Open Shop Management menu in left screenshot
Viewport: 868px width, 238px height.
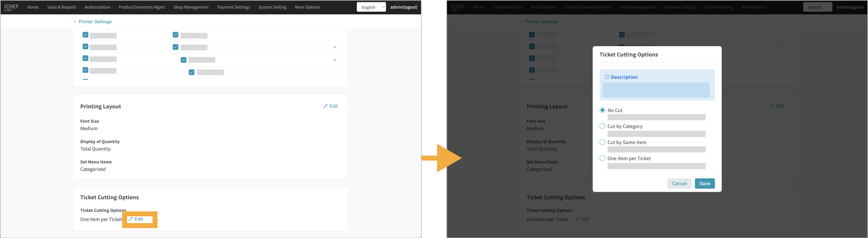tap(191, 7)
